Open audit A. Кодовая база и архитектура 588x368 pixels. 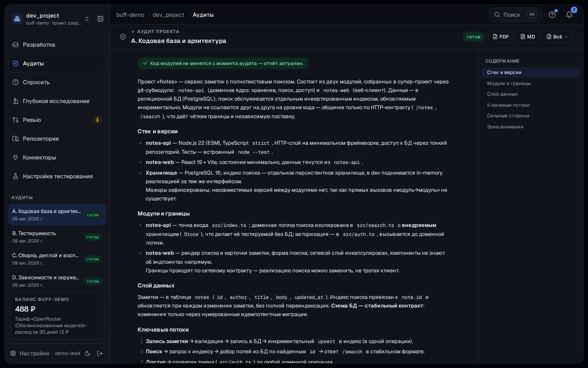click(57, 215)
